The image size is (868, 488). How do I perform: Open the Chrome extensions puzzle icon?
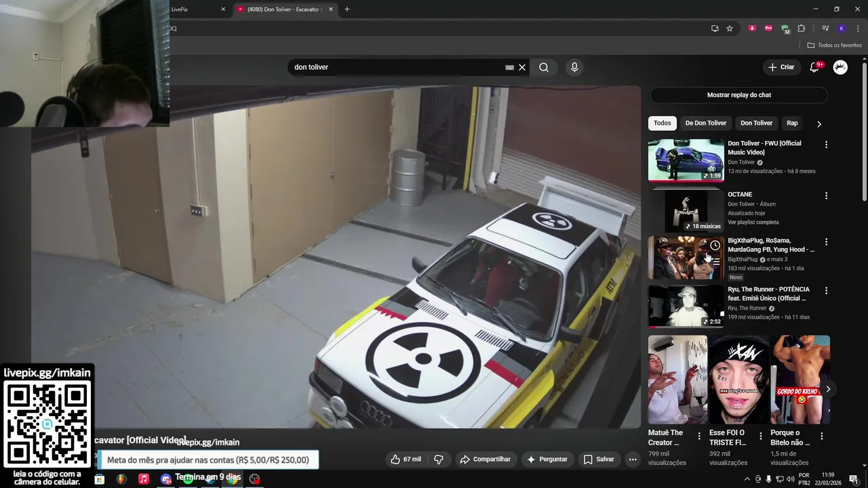coord(802,28)
